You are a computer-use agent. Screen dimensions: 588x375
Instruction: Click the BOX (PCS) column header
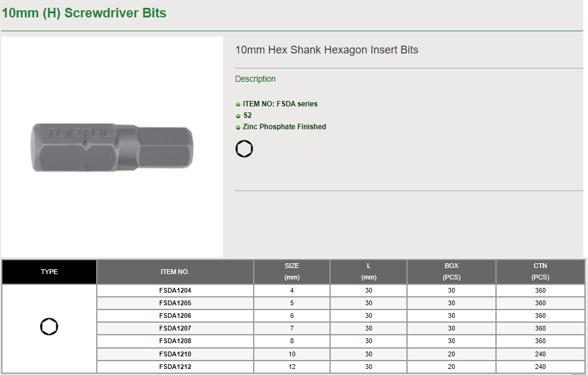[452, 272]
